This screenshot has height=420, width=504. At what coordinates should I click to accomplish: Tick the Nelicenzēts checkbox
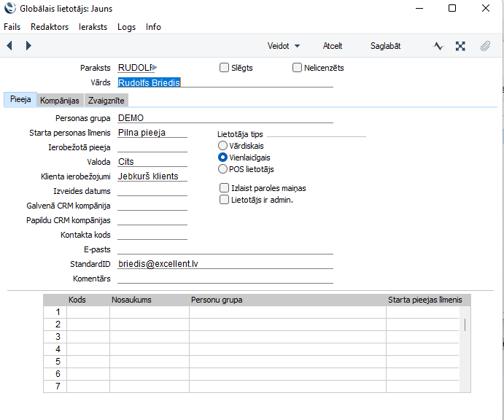[297, 68]
